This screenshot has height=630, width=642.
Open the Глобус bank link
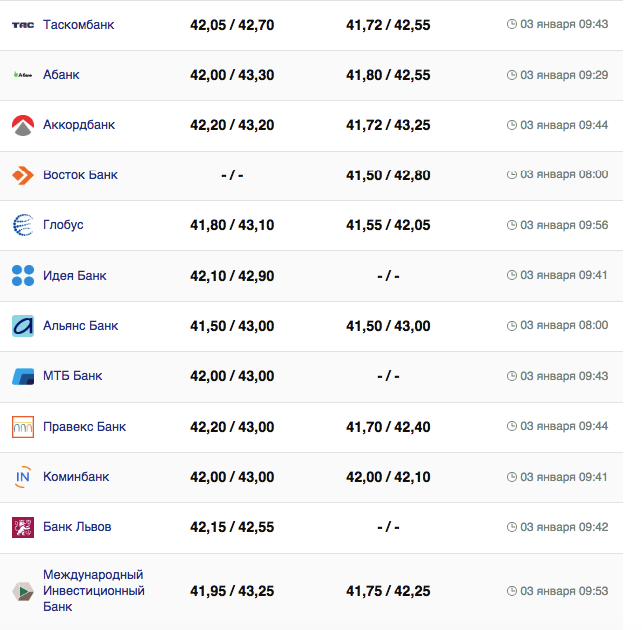63,225
